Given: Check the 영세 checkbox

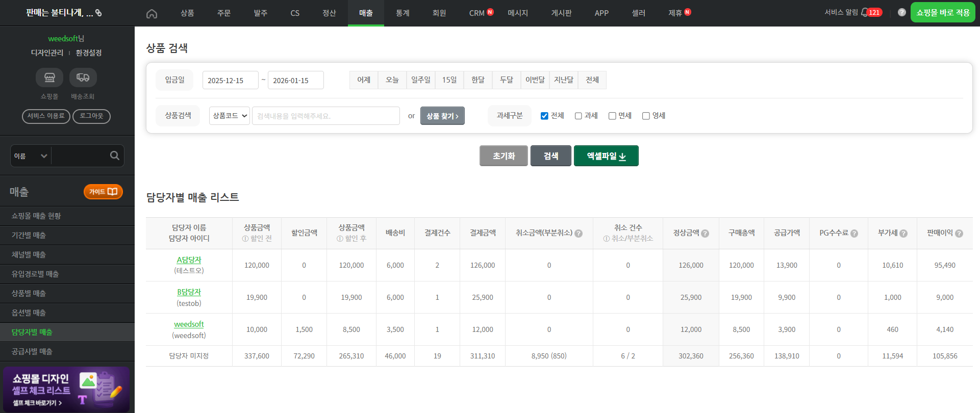Looking at the screenshot, I should [646, 116].
